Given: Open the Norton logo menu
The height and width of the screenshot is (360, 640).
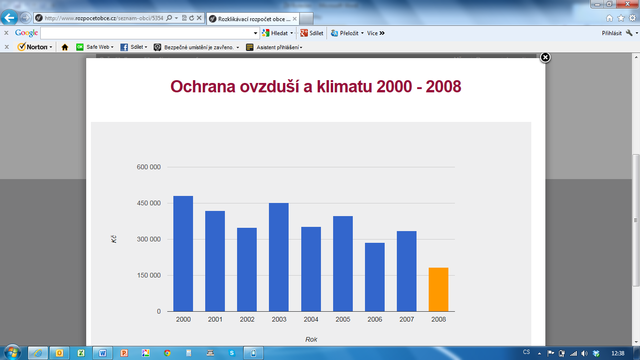Looking at the screenshot, I should click(35, 47).
